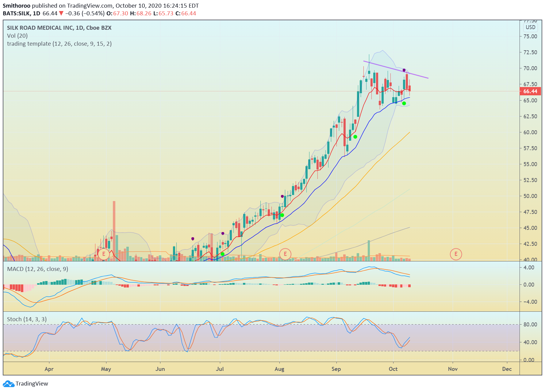Viewport: 545px width, 392px height.
Task: Click the May label on time axis
Action: click(106, 369)
